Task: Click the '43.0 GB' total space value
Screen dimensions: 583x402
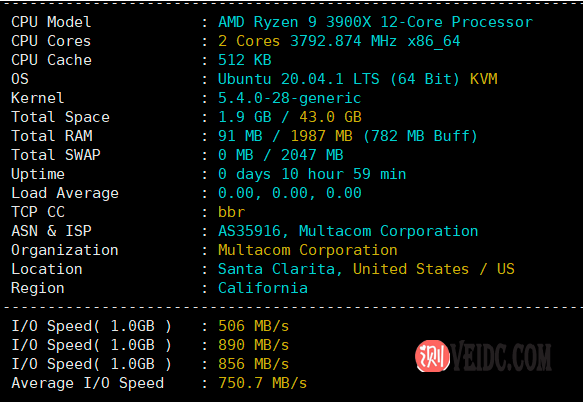Action: click(x=330, y=117)
